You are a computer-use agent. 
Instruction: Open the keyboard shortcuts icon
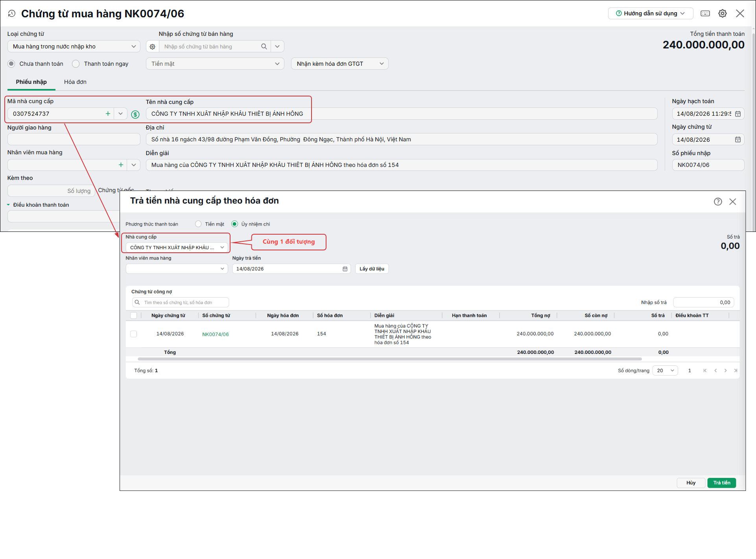pyautogui.click(x=705, y=13)
